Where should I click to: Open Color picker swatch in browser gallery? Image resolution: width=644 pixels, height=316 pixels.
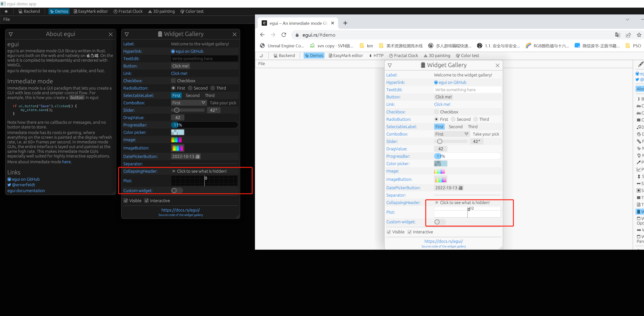pos(441,164)
